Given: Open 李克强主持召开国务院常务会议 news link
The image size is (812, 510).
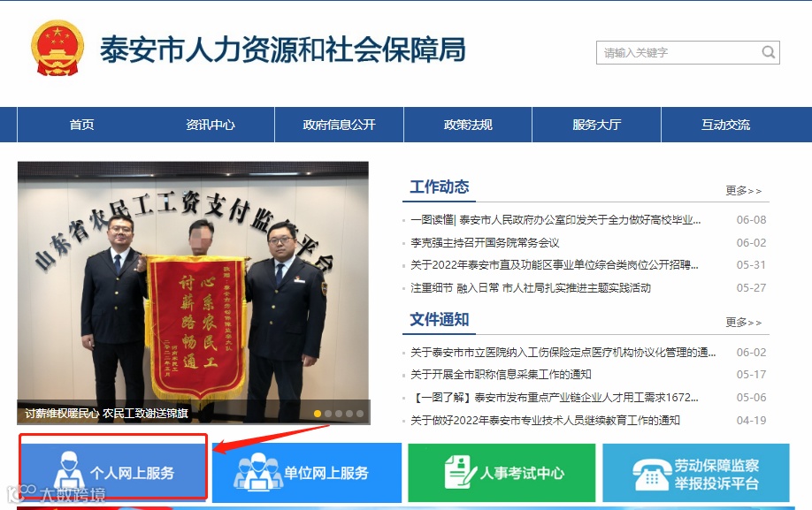Looking at the screenshot, I should point(485,242).
